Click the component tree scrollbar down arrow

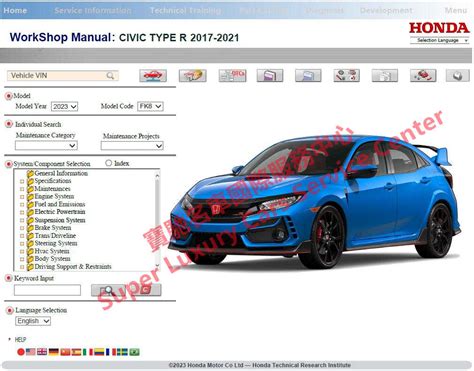157,266
